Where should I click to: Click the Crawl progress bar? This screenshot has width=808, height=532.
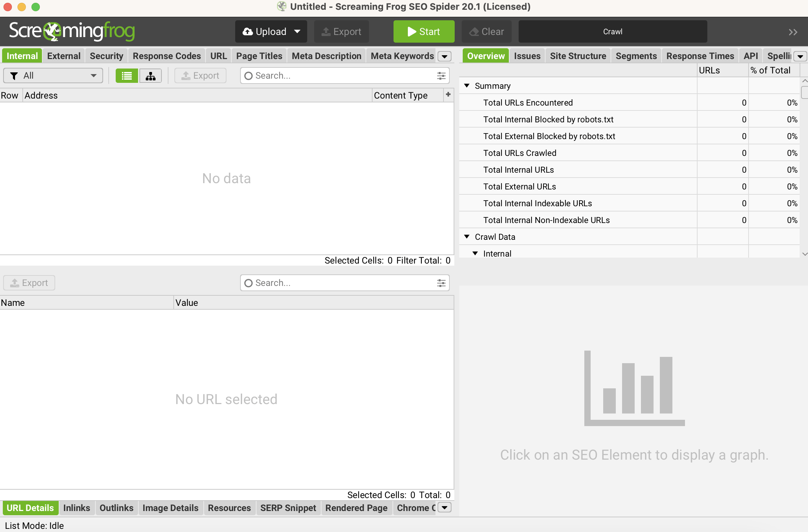coord(613,31)
